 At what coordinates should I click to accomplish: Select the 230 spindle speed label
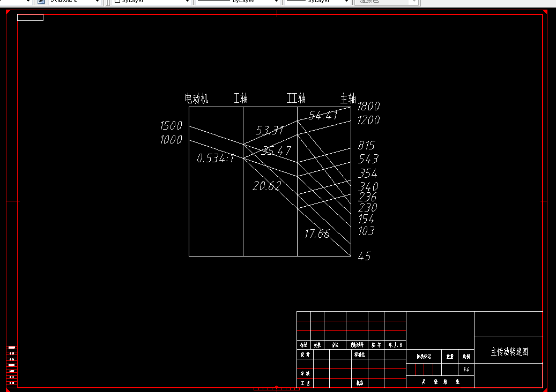[368, 207]
